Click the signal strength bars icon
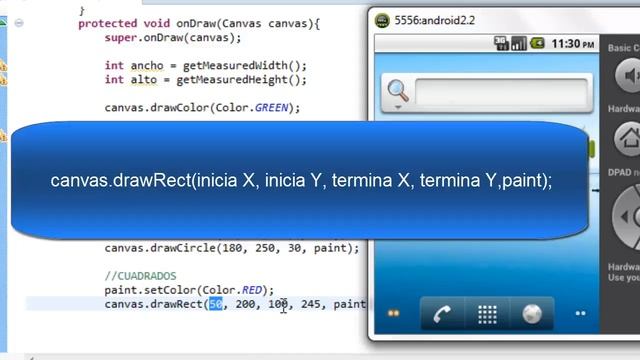 tap(519, 43)
